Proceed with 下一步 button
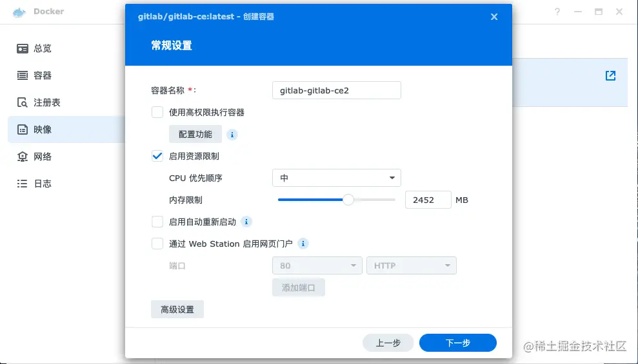This screenshot has height=364, width=638. (458, 343)
